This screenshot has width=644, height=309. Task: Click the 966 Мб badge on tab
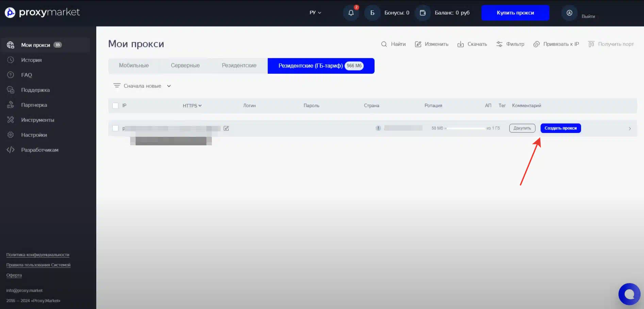[x=354, y=66]
